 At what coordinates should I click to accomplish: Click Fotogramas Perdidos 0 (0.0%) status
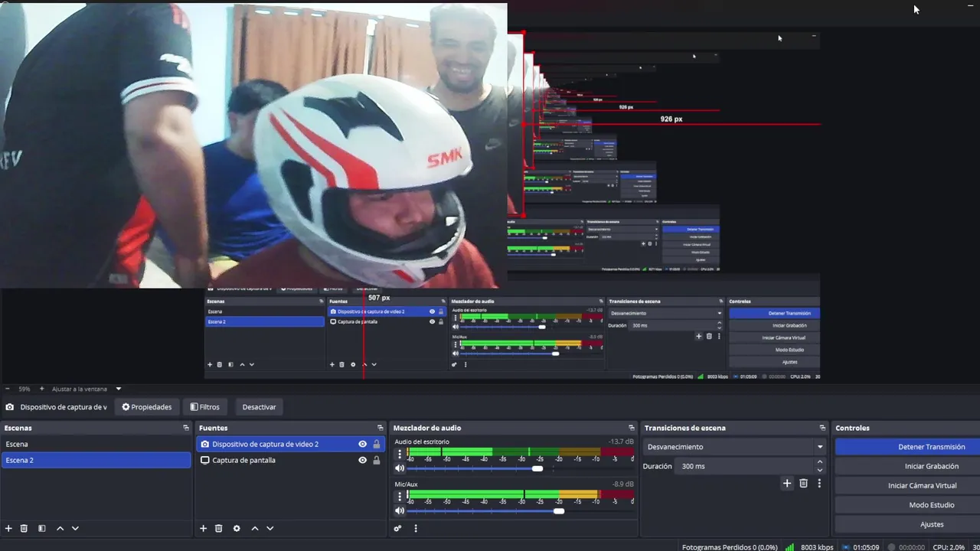coord(730,547)
